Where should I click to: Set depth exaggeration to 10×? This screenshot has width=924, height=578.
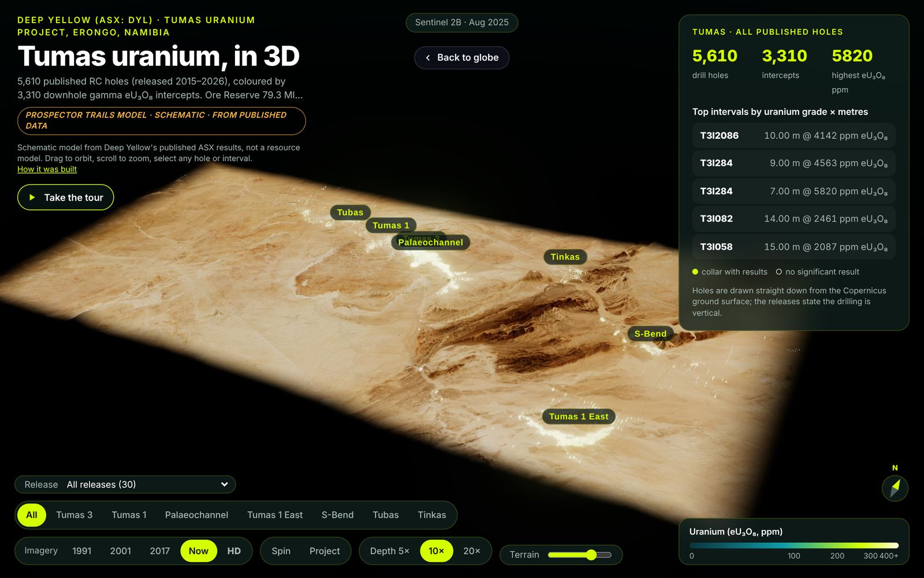pyautogui.click(x=437, y=551)
